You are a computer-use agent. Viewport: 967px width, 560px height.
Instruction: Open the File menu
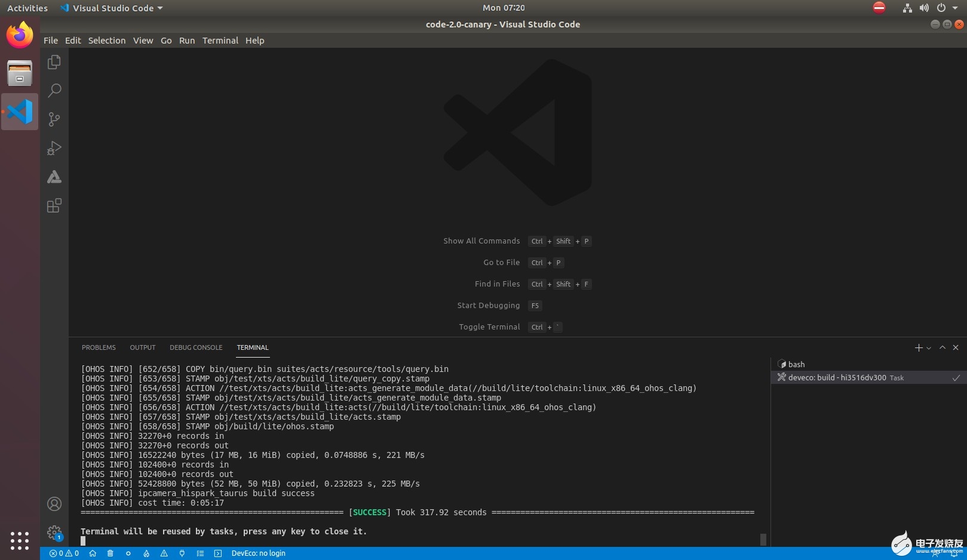point(51,41)
